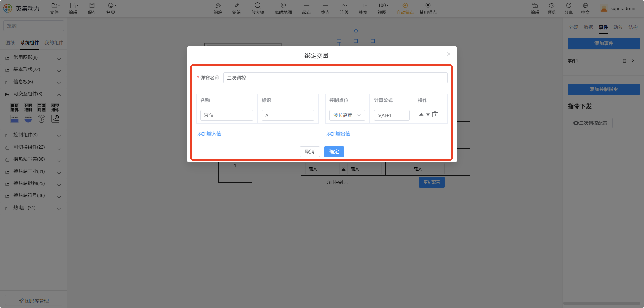Select the 分时控制 component thumbnail

tap(28, 108)
